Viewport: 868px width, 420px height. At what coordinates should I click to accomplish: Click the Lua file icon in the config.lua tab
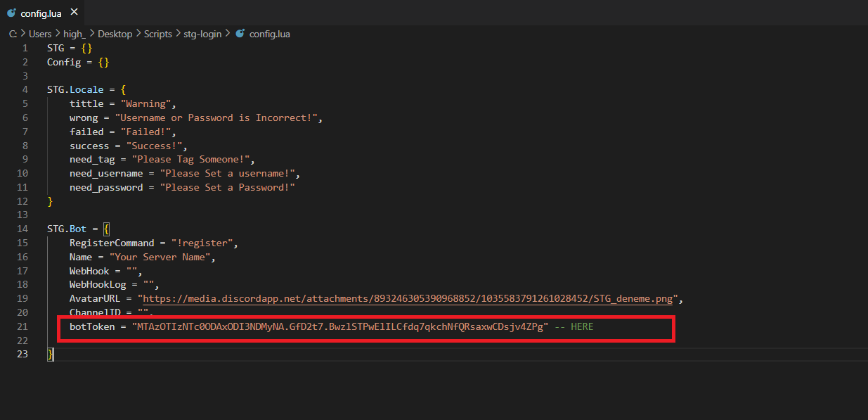click(x=11, y=13)
